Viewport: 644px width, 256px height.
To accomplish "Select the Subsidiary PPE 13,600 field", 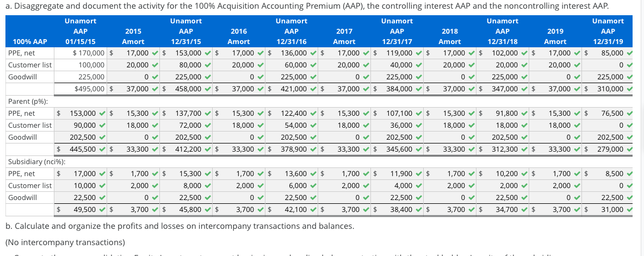I will [x=293, y=174].
